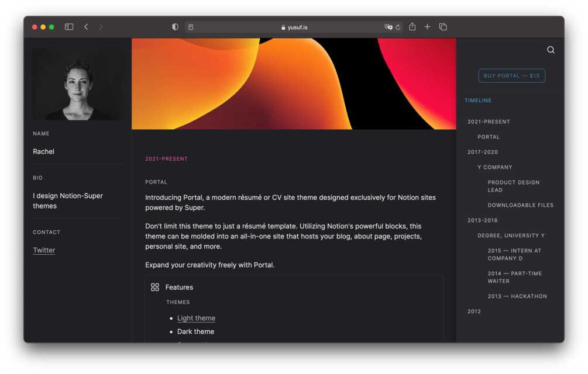Click the yusuf.is address field
The image size is (588, 374).
click(294, 27)
